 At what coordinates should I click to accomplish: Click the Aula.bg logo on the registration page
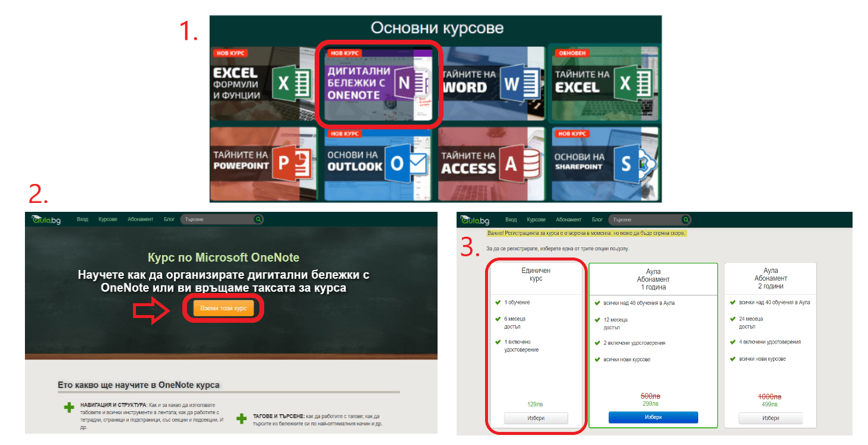(x=475, y=220)
